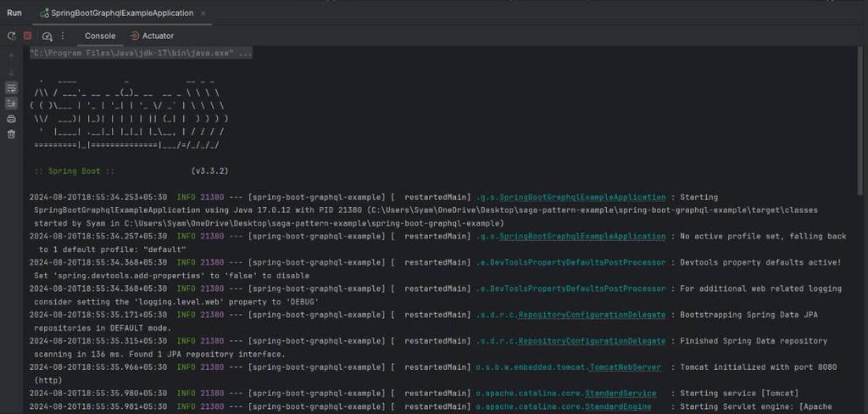
Task: Close the SpringBootGraphqlExampleApplication run tab
Action: coord(203,13)
